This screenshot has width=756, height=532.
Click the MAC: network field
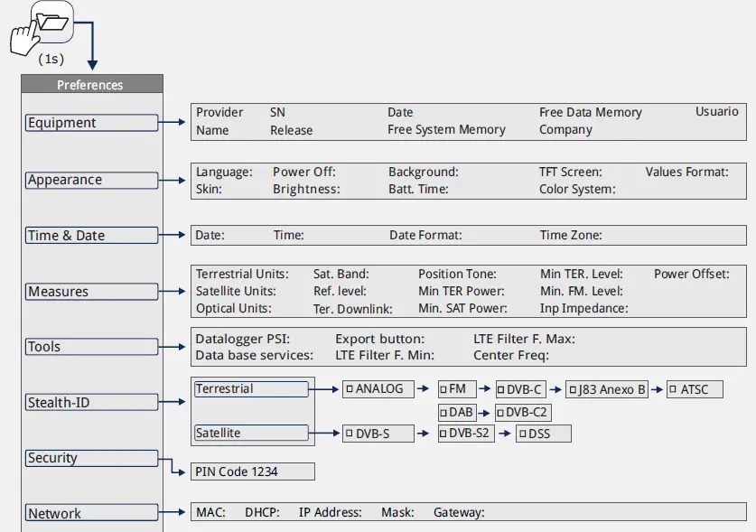210,512
